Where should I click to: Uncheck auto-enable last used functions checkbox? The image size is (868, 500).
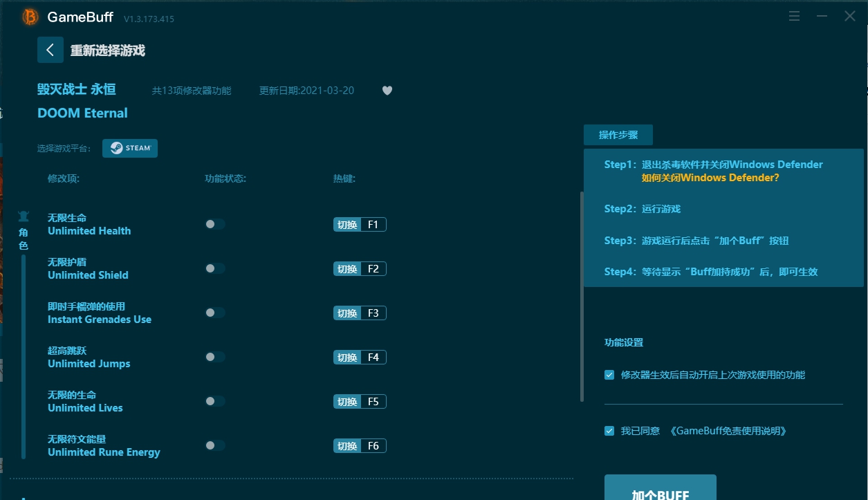[x=609, y=375]
